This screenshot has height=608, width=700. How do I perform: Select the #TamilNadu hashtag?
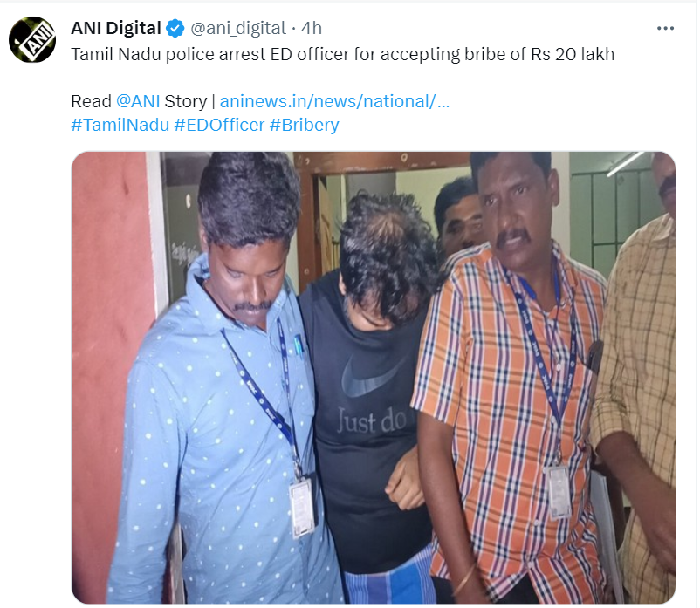pos(120,125)
